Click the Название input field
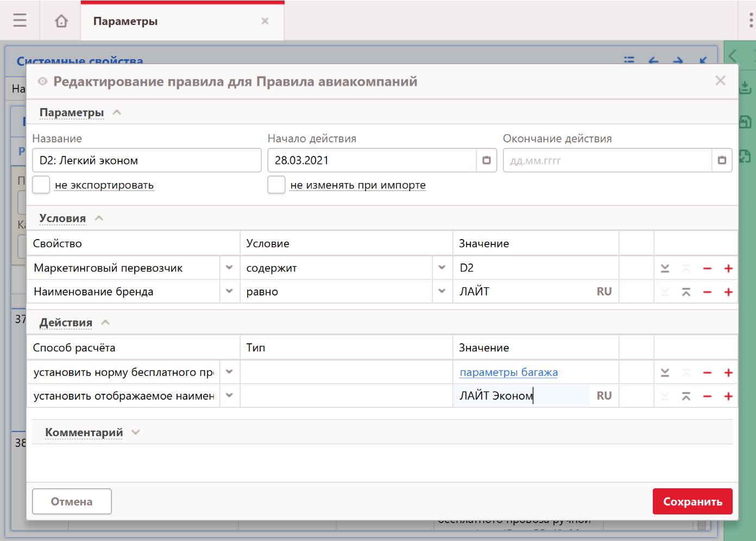The height and width of the screenshot is (541, 756). 147,160
